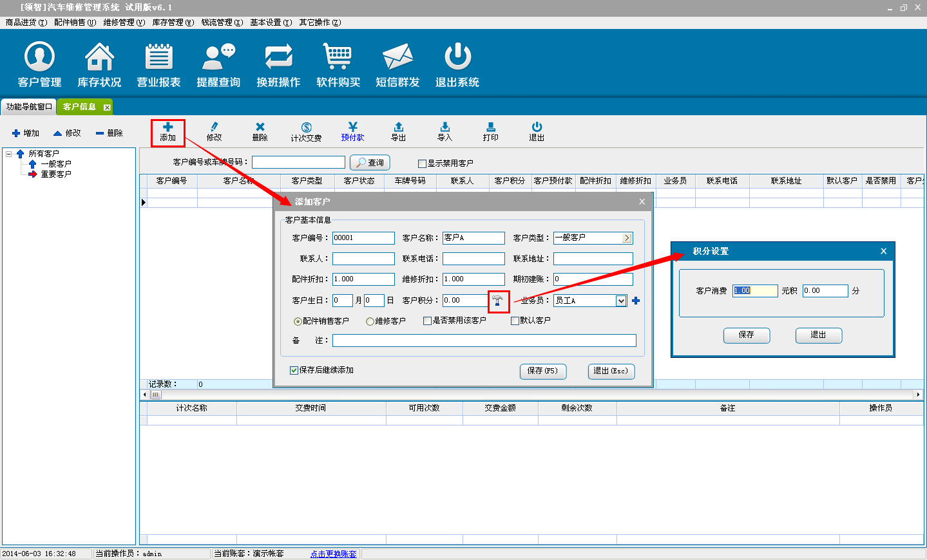Uncheck 保存后继续添加 checkbox

294,370
